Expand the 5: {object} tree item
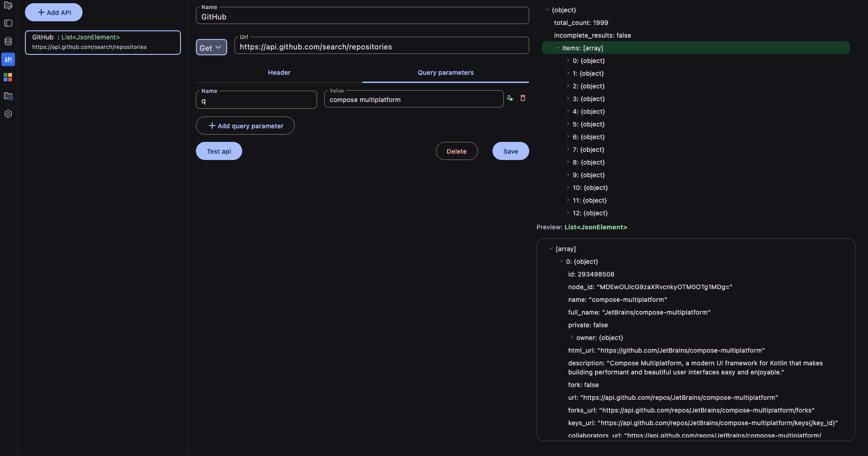The height and width of the screenshot is (456, 868). pos(568,124)
